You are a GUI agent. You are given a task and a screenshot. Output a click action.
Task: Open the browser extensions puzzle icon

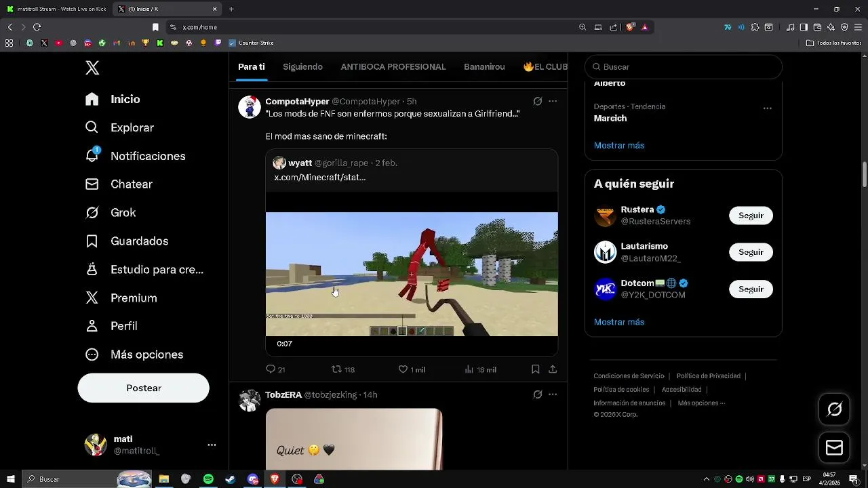pos(755,27)
